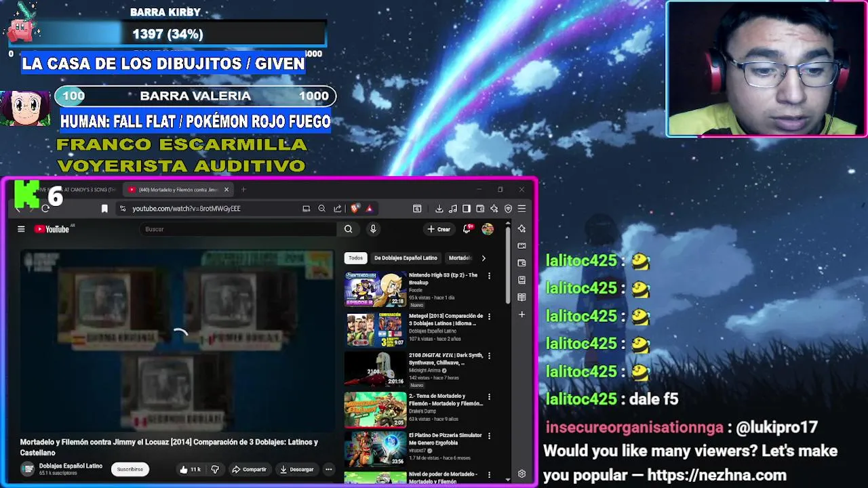Click the picture-in-picture icon in address bar
Viewport: 868px width, 488px height.
point(306,209)
